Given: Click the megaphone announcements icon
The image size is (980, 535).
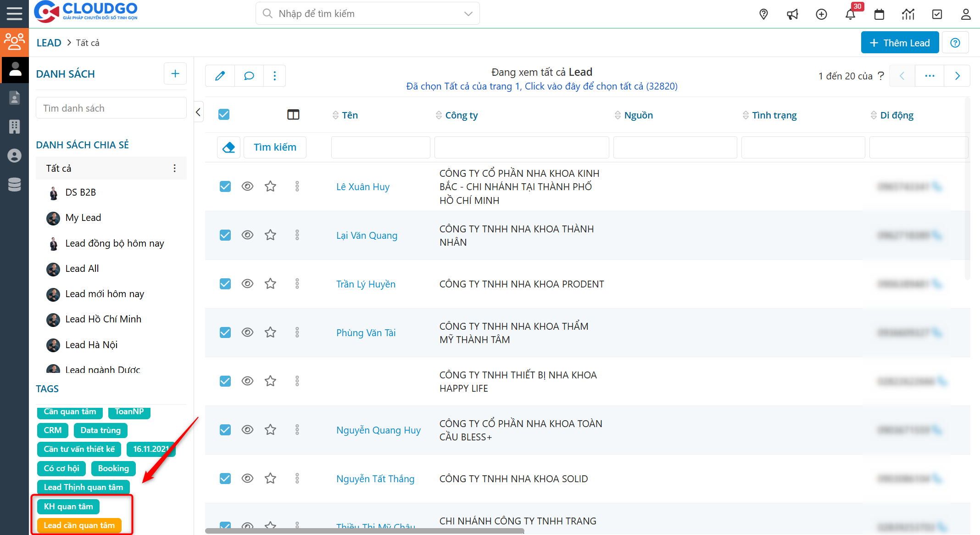Looking at the screenshot, I should point(792,15).
